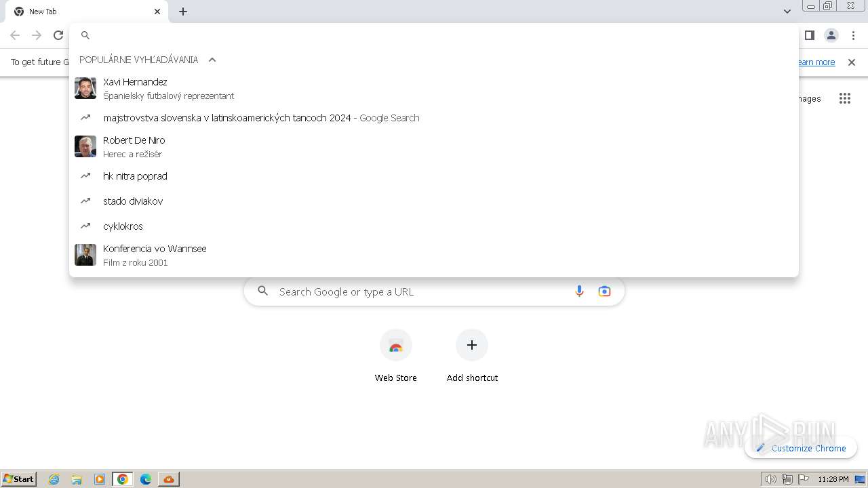Open Microsoft Edge from the taskbar

pyautogui.click(x=146, y=479)
